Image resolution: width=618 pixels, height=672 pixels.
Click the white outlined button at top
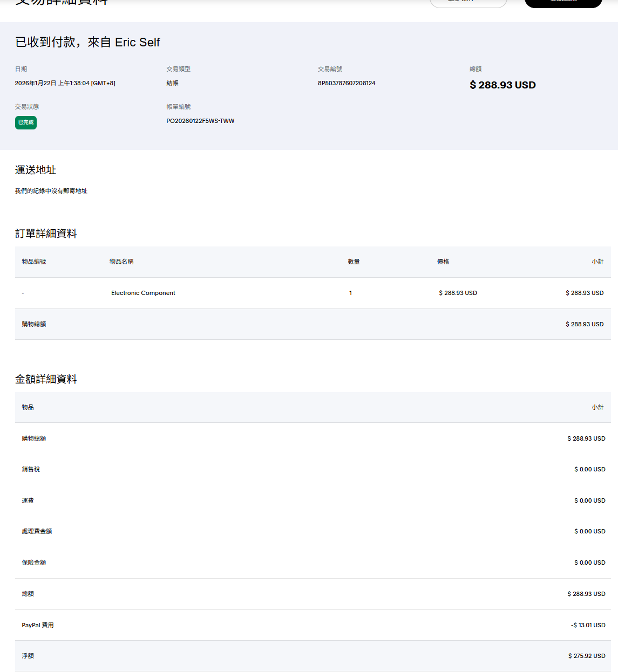(x=468, y=2)
